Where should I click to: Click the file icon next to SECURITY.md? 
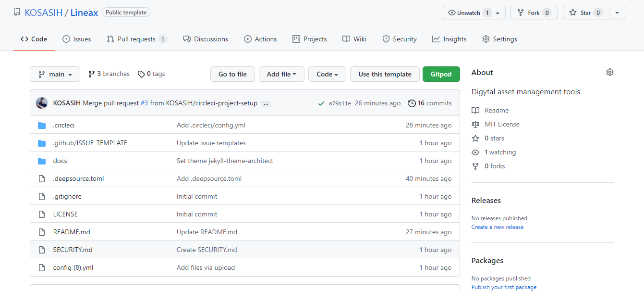pos(42,250)
